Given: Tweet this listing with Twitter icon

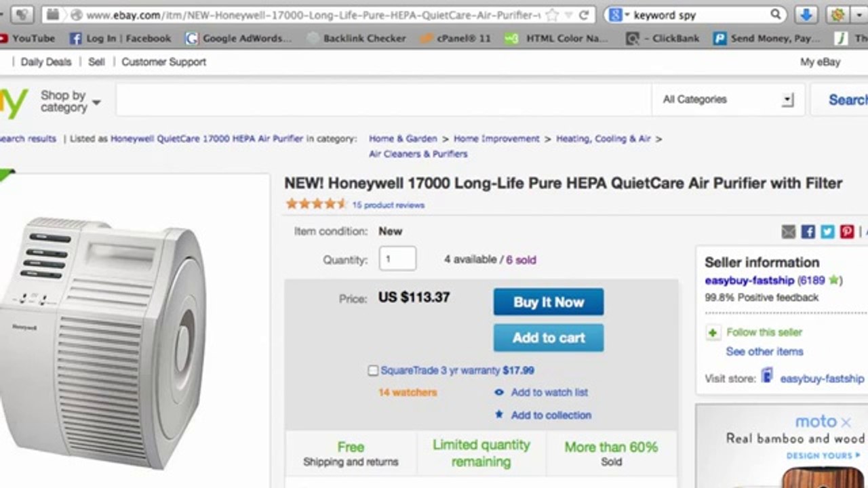Looking at the screenshot, I should [x=827, y=232].
